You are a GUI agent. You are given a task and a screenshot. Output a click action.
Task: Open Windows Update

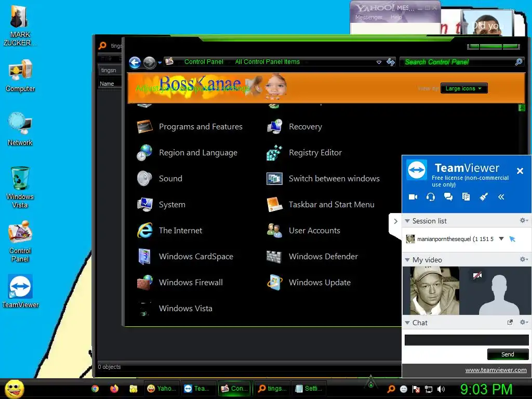(x=309, y=282)
